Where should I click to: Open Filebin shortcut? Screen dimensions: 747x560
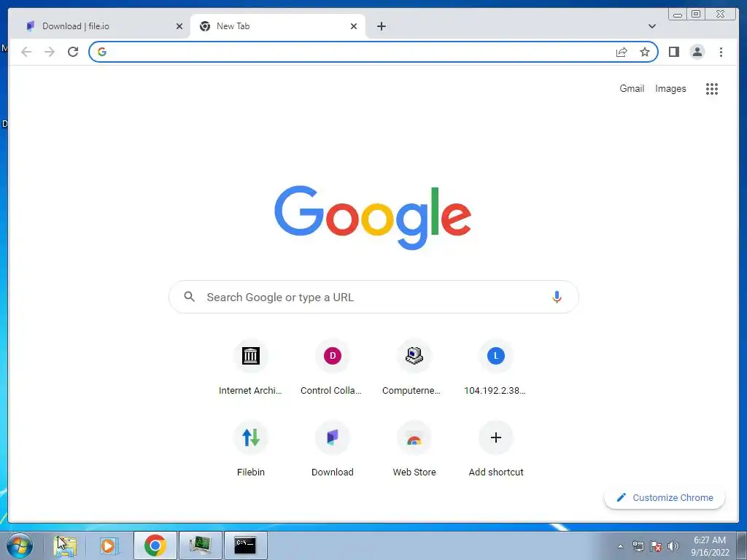(x=251, y=450)
